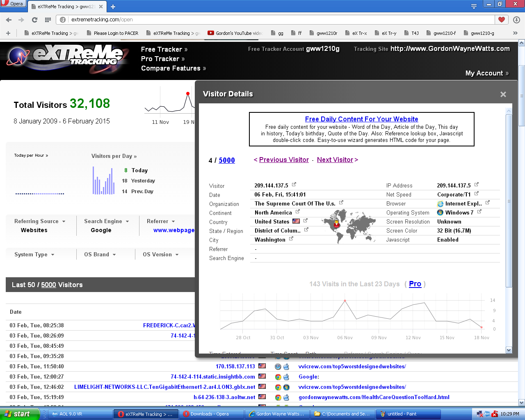Open the 'gww1210r' bookmark
Image resolution: width=525 pixels, height=420 pixels.
tap(323, 33)
